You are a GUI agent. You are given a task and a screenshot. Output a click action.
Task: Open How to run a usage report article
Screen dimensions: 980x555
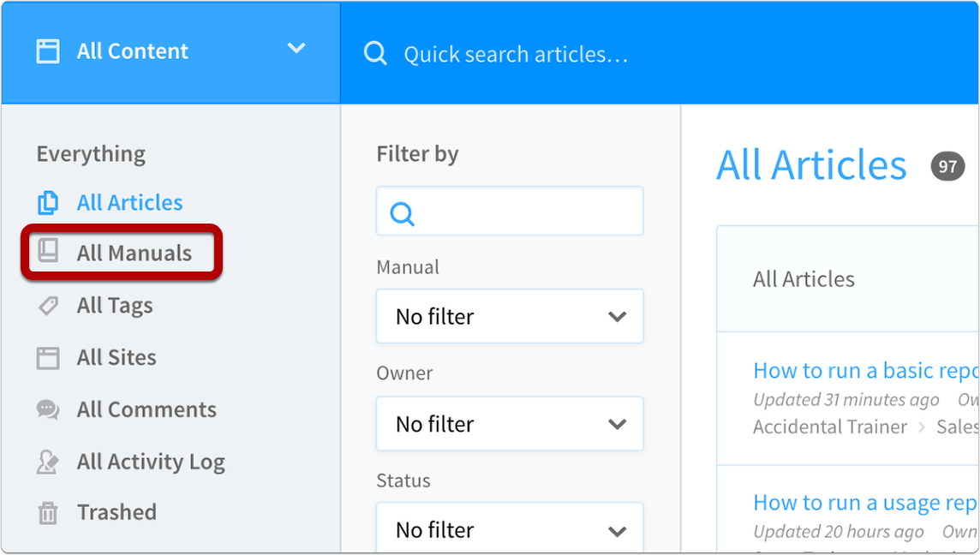click(x=865, y=503)
